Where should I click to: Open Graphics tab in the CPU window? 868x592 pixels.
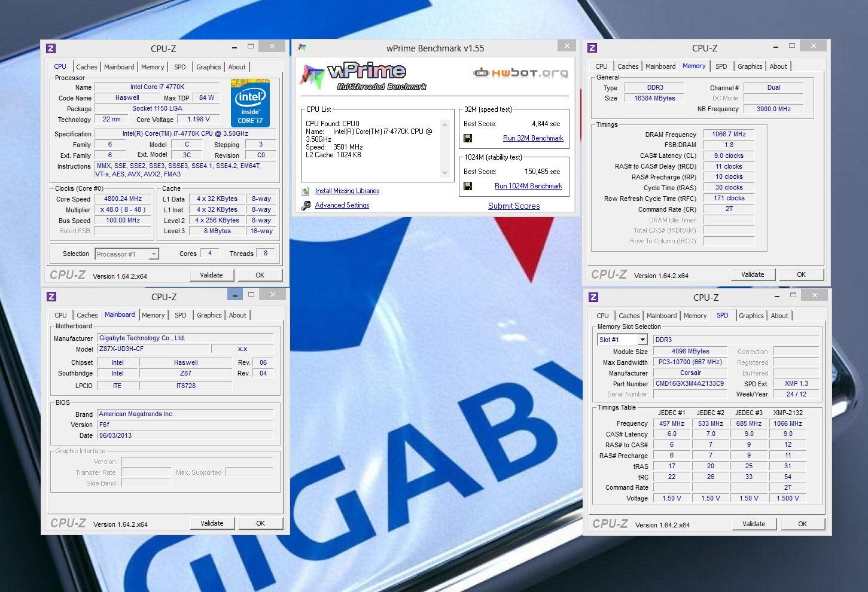click(208, 67)
